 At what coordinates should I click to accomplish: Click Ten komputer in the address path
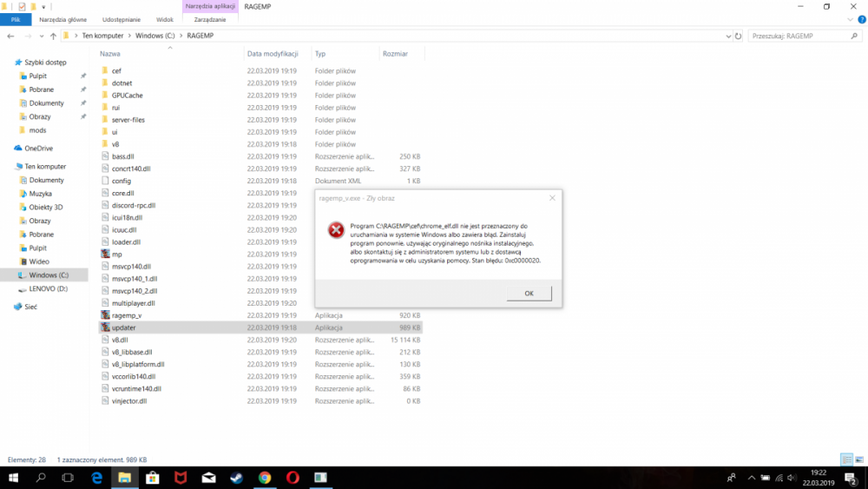(x=102, y=36)
